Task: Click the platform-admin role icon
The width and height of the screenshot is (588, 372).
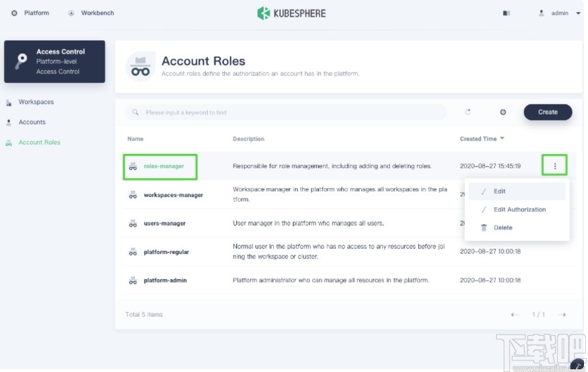Action: 133,280
